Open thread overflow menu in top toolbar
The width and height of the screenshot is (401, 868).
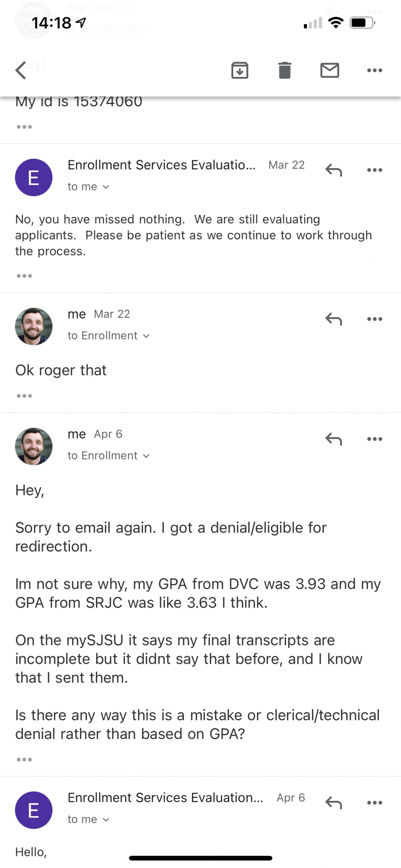coord(374,71)
